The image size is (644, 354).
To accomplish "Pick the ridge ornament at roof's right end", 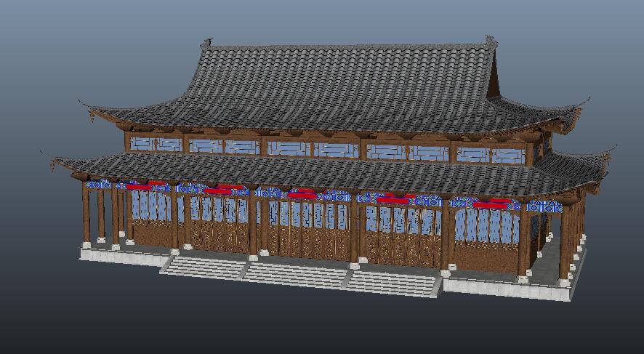I will [x=491, y=41].
